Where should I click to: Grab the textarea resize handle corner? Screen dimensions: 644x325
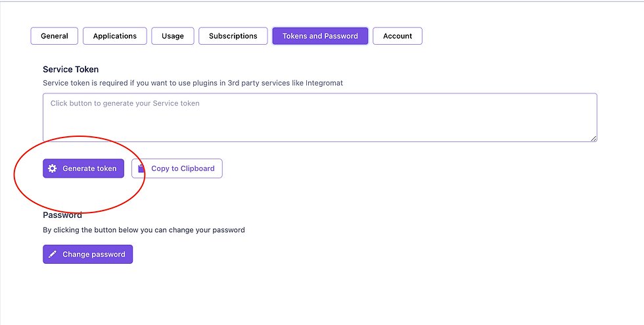[593, 139]
